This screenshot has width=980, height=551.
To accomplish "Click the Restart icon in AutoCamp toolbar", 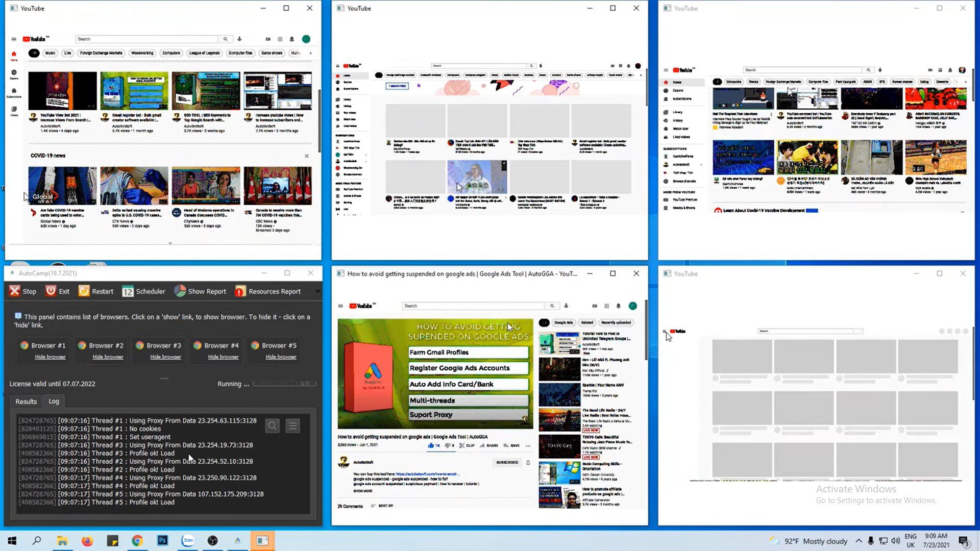I will [84, 291].
